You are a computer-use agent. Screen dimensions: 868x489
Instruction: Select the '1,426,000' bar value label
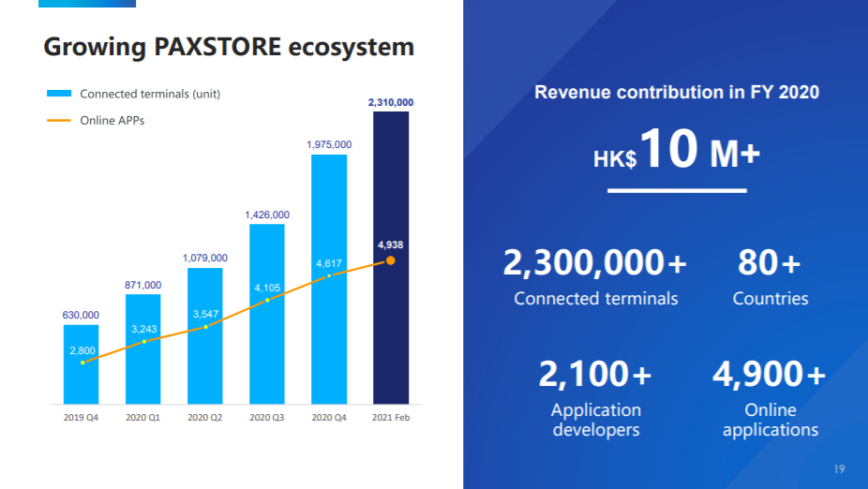[267, 215]
